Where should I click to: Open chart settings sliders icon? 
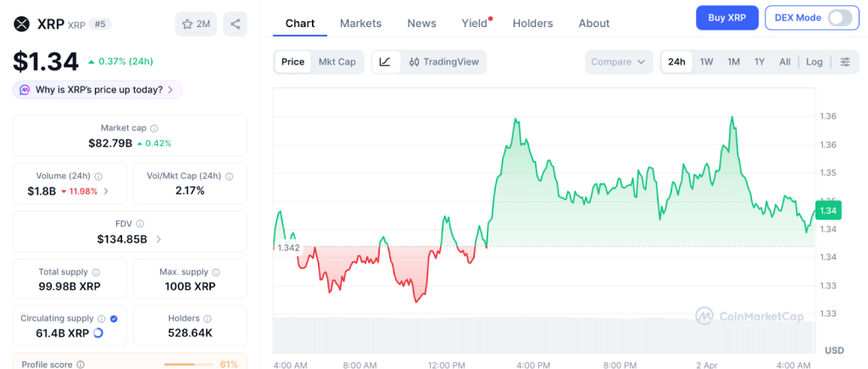tap(844, 62)
